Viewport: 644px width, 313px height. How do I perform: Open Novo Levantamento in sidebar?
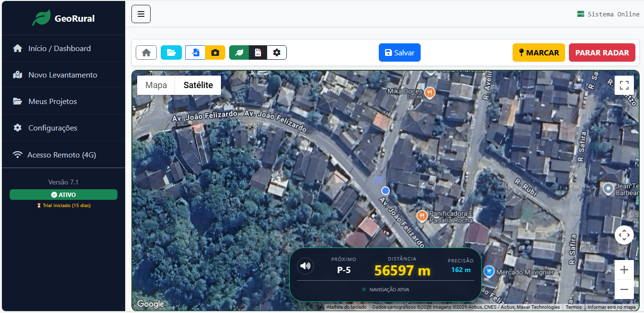pyautogui.click(x=63, y=75)
